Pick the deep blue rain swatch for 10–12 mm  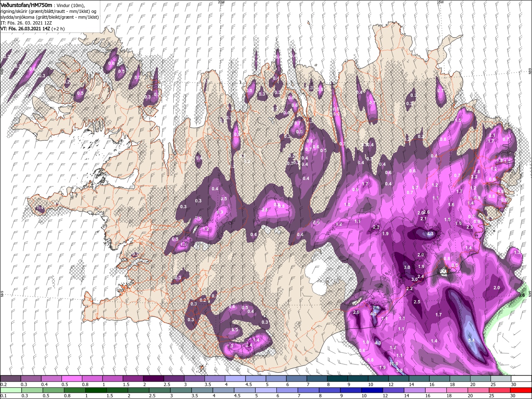click(372, 390)
